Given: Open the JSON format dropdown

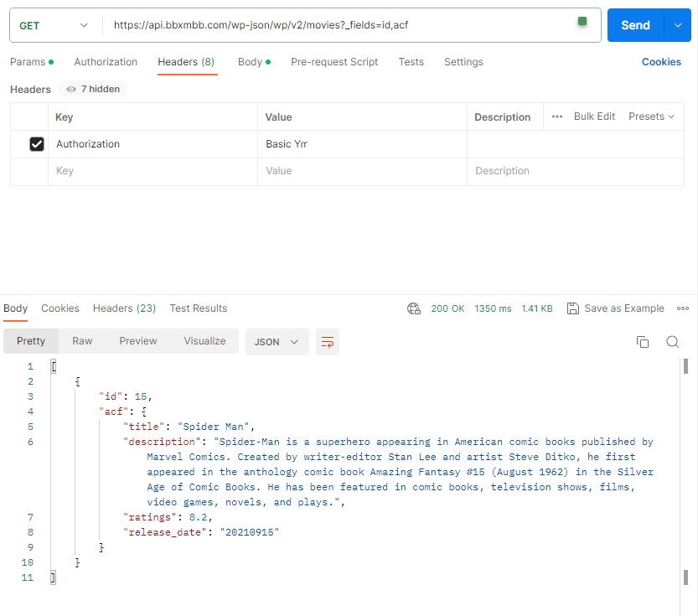Looking at the screenshot, I should [277, 342].
